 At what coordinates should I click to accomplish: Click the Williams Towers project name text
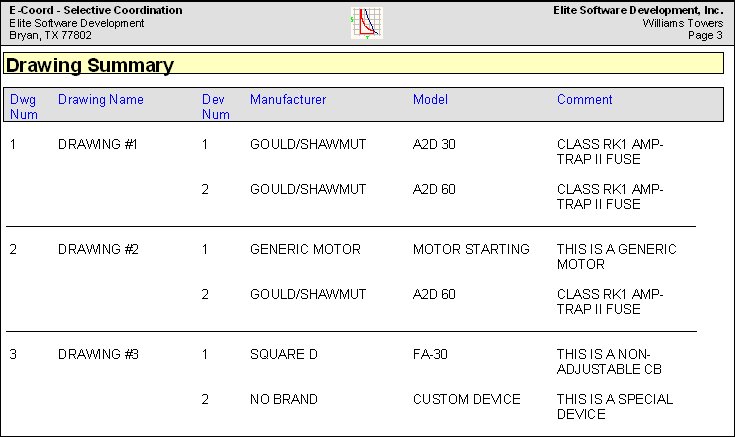pyautogui.click(x=682, y=23)
